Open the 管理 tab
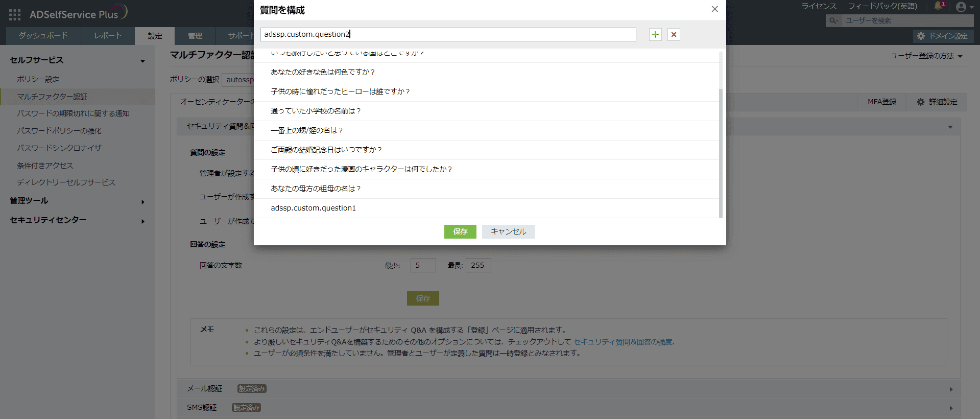Screen dimensions: 980x419 (x=195, y=36)
